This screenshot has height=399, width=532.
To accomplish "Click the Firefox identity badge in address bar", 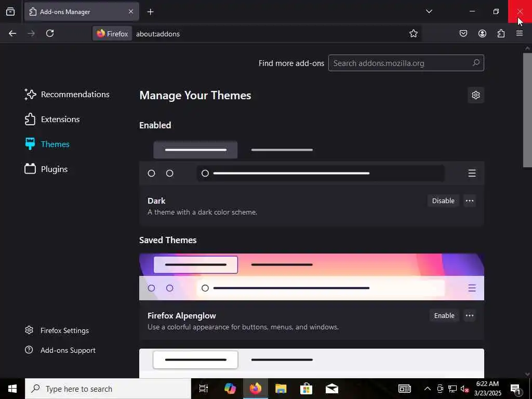I will point(112,34).
